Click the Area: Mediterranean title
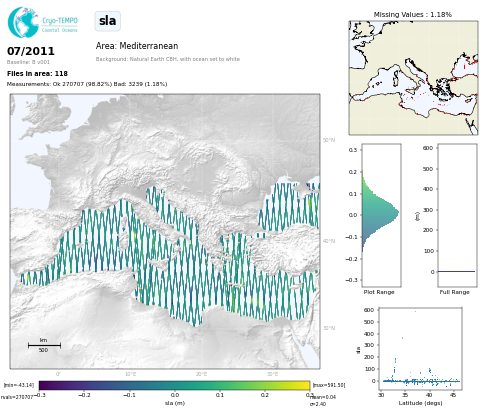The width and height of the screenshot is (492, 410). point(137,46)
